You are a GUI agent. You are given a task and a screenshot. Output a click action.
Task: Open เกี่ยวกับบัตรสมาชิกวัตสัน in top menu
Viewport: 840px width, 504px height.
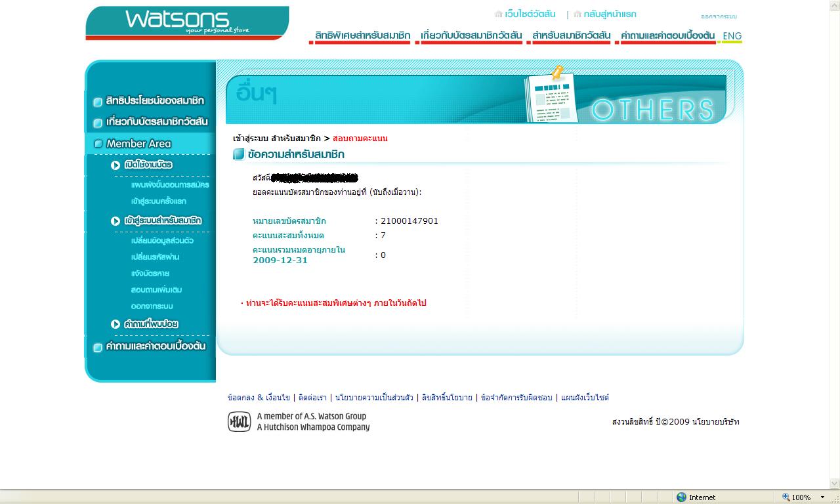(471, 35)
